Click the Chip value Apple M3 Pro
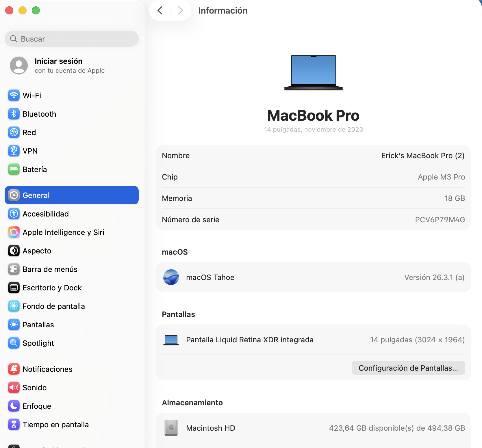 441,177
